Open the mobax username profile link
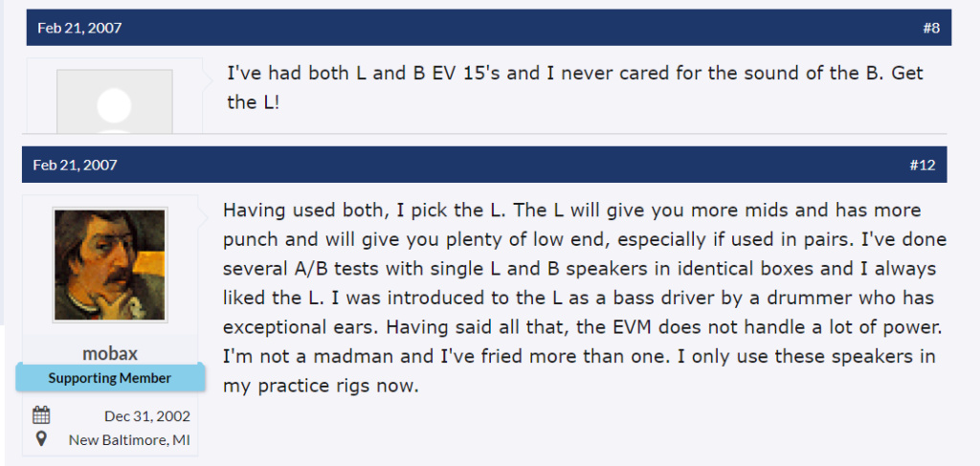This screenshot has height=466, width=980. [110, 353]
